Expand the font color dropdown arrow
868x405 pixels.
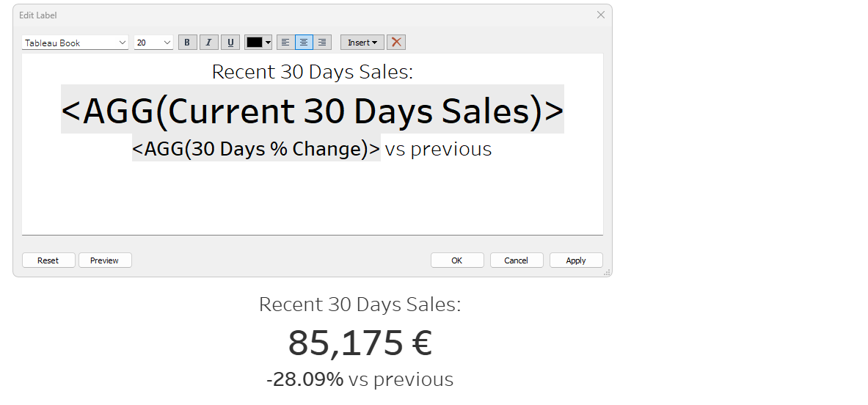tap(269, 43)
